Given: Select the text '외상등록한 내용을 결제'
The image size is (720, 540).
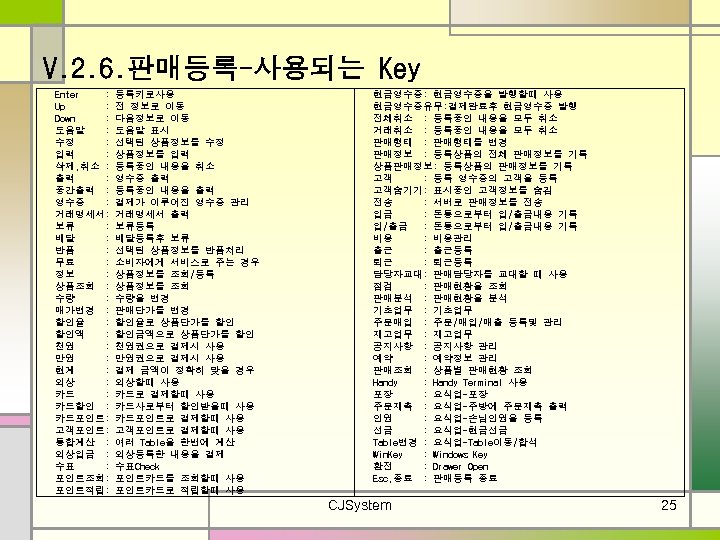Looking at the screenshot, I should (x=169, y=454).
